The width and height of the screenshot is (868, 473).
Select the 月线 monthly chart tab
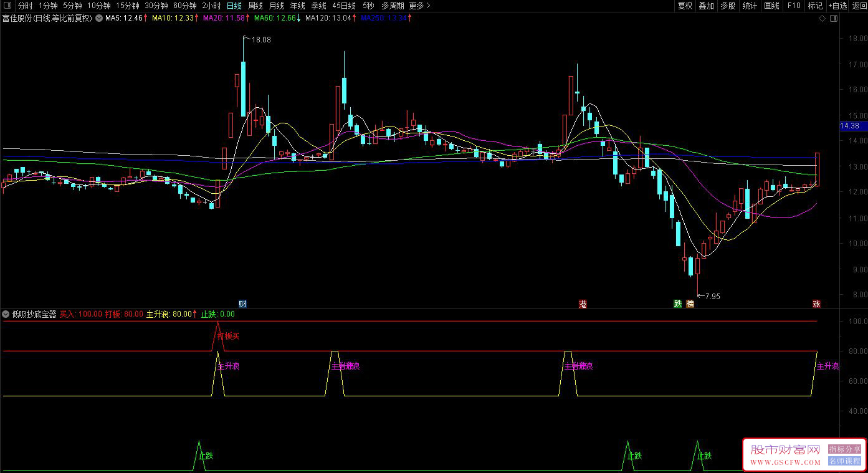[x=277, y=6]
